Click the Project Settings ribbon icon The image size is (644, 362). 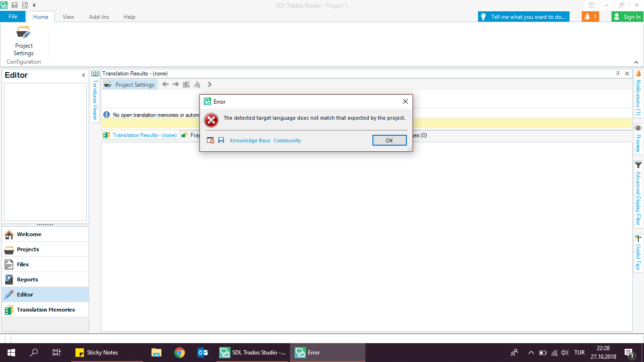[x=24, y=41]
